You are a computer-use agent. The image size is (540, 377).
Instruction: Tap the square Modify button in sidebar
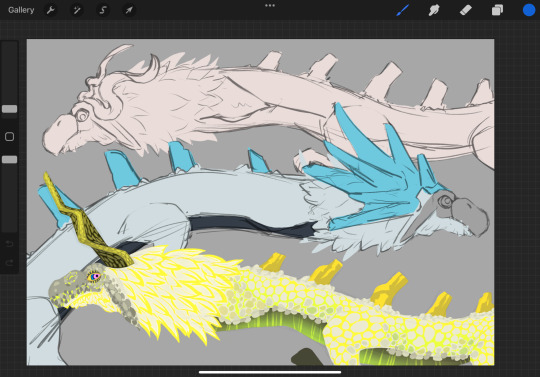9,137
